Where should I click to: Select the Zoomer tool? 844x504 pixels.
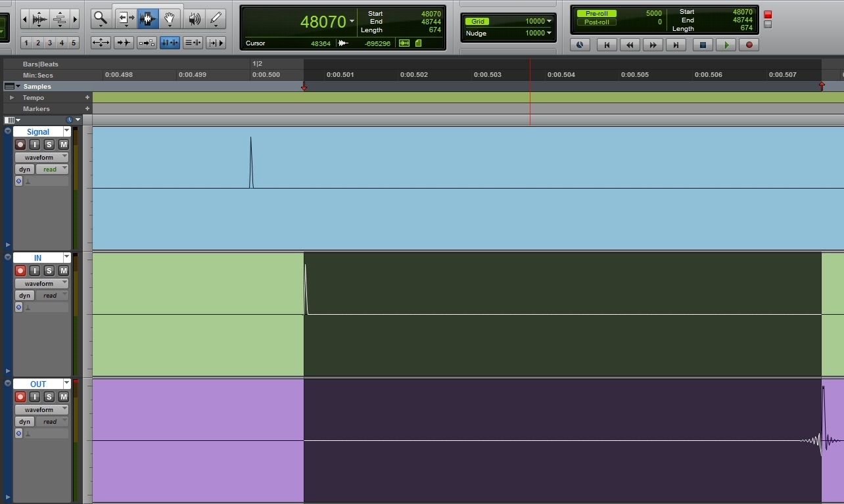(101, 18)
